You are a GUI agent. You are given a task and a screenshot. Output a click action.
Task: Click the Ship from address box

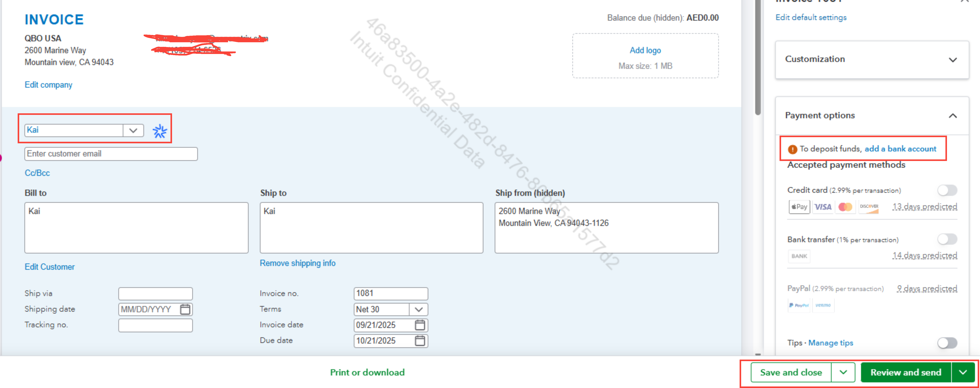tap(606, 228)
